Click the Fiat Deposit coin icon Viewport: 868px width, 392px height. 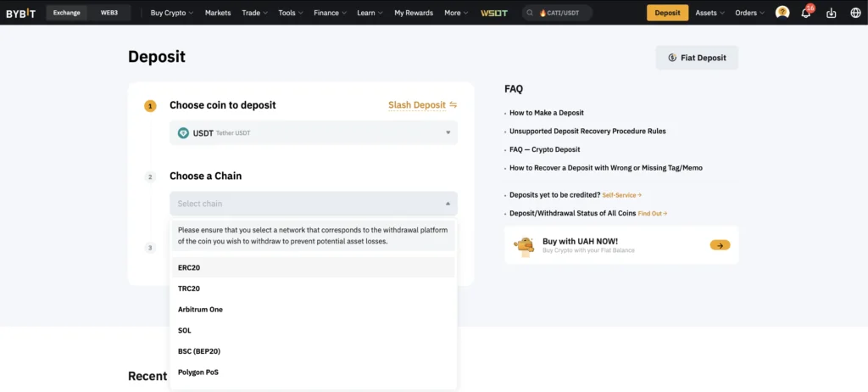point(672,58)
